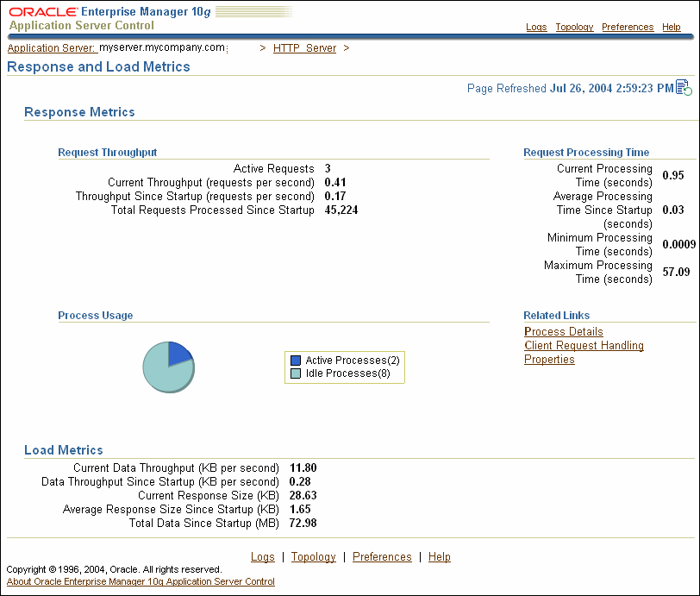Click the Application Server Control subtitle
700x596 pixels.
[x=82, y=26]
